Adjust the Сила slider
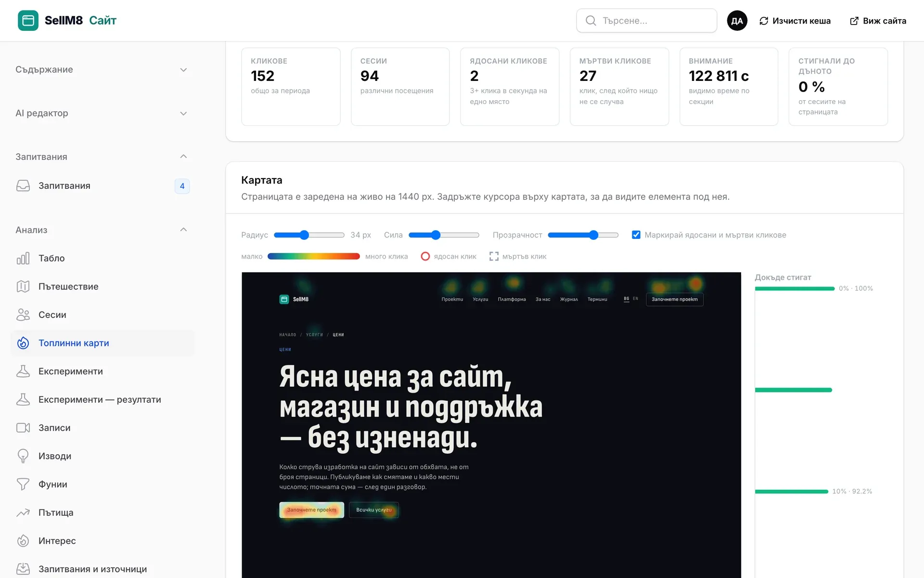Viewport: 924px width, 578px height. click(x=444, y=235)
